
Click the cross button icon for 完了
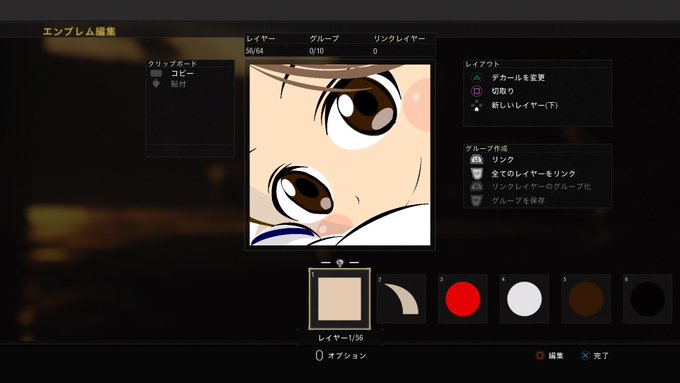585,356
